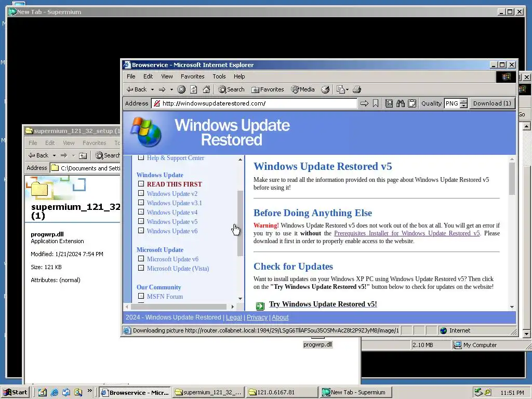
Task: Click main content frame scroll down arrow
Action: pyautogui.click(x=512, y=307)
